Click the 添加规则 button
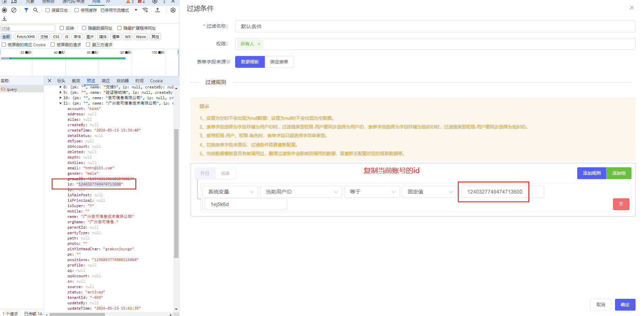Screen dimensions: 644x316 [591, 173]
